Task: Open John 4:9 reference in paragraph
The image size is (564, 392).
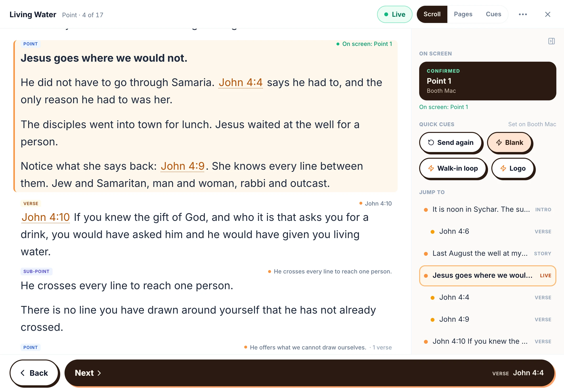Action: (182, 166)
